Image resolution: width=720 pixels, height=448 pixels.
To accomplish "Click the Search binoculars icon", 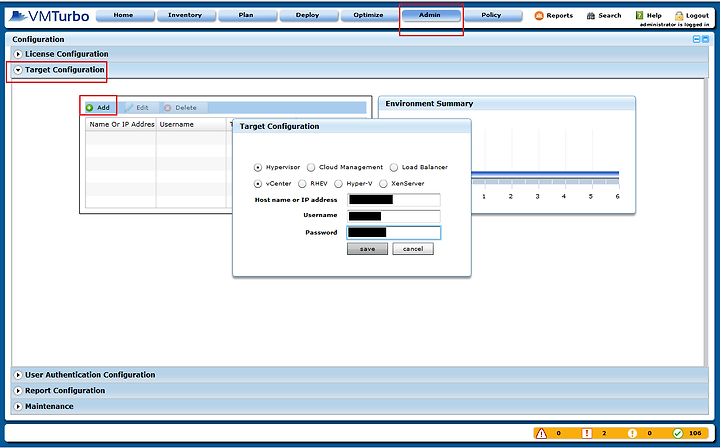I will coord(591,16).
